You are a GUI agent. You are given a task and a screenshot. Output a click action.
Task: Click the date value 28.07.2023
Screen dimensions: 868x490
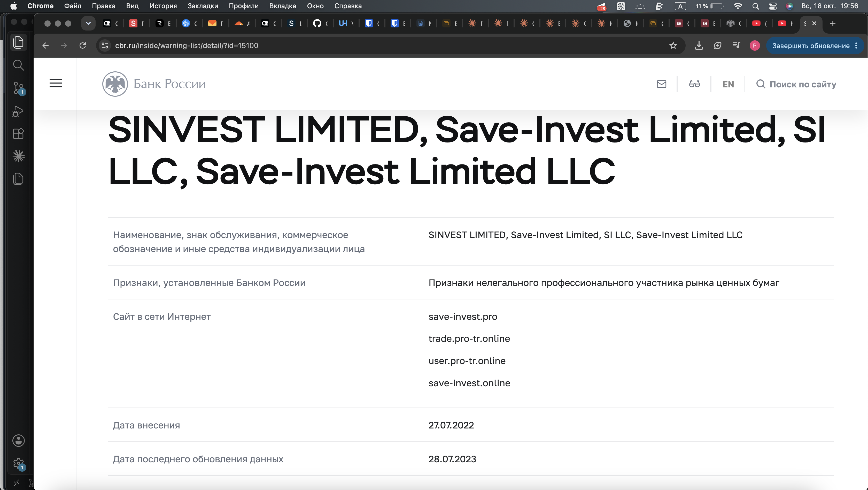click(452, 459)
